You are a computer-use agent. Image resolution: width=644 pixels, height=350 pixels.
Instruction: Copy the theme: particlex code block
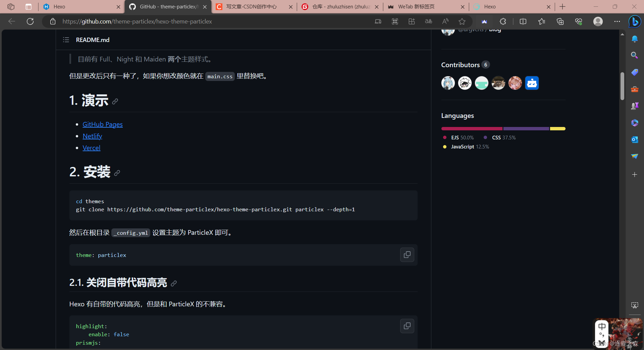coord(407,255)
